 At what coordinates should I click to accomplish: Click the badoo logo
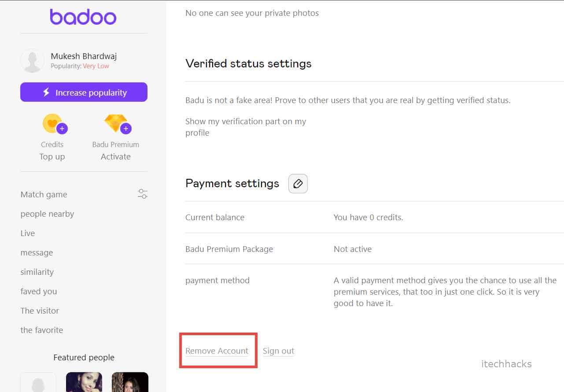(x=83, y=17)
